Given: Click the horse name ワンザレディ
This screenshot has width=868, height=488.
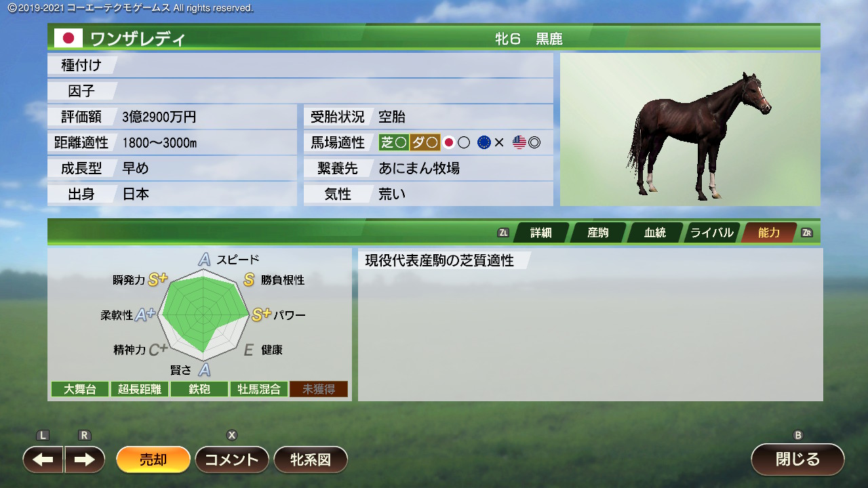Looking at the screenshot, I should (x=138, y=39).
